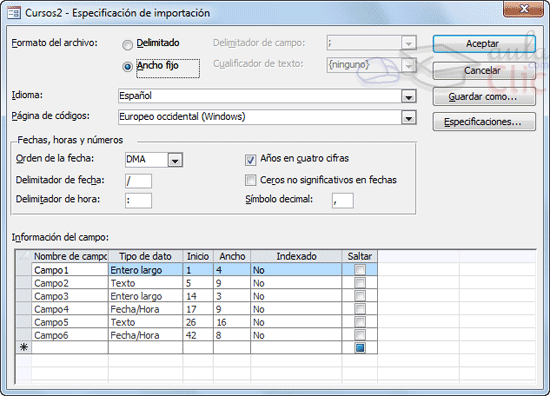Viewport: 550px width, 396px height.
Task: Click the Delimitador de fecha field
Action: coord(139,181)
